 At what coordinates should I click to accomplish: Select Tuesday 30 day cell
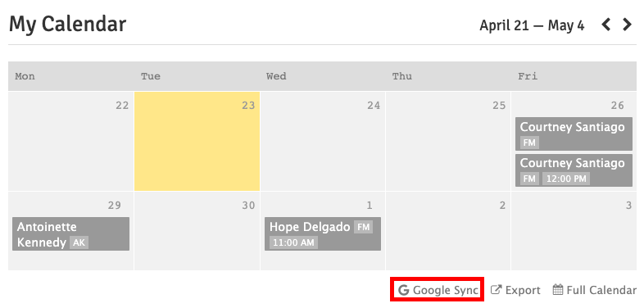197,231
